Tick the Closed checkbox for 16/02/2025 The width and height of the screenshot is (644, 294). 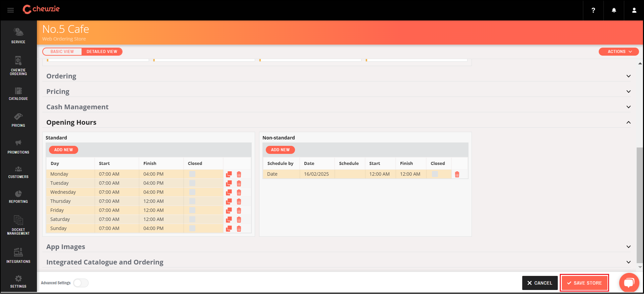pyautogui.click(x=435, y=174)
